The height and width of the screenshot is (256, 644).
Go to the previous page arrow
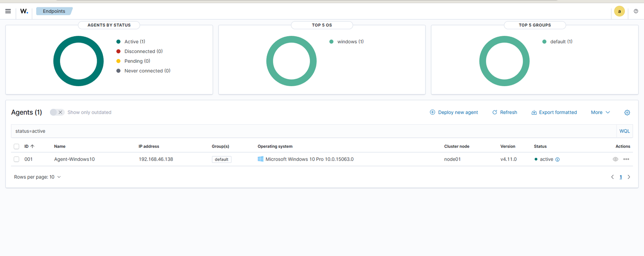click(612, 177)
